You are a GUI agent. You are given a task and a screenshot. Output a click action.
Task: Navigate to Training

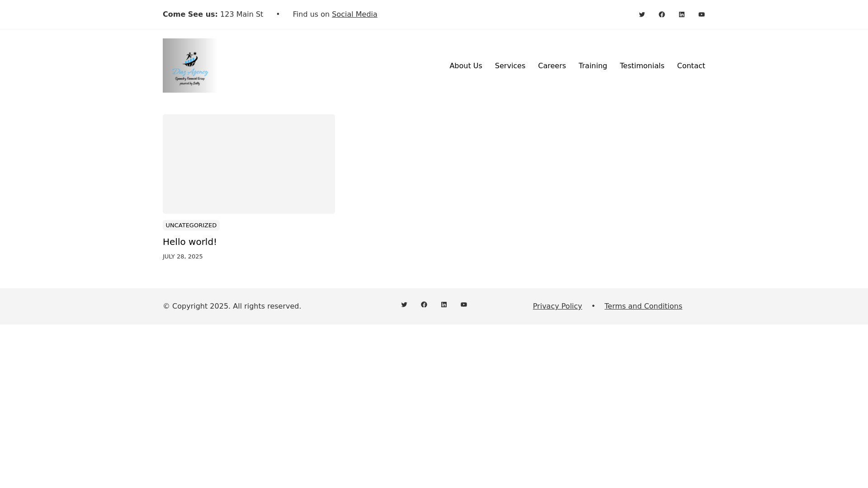point(593,66)
